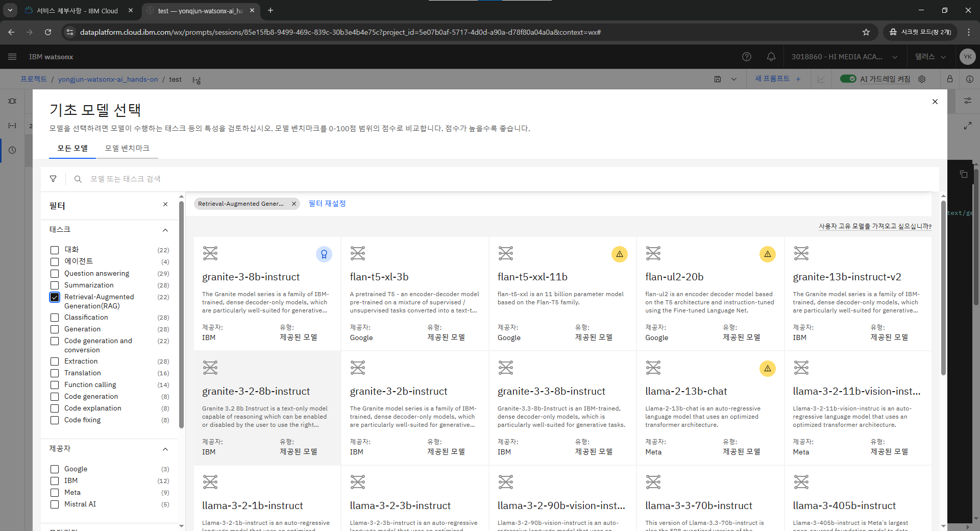This screenshot has width=980, height=531.
Task: Go to the 프로젝트 breadcrumb link
Action: coord(34,79)
